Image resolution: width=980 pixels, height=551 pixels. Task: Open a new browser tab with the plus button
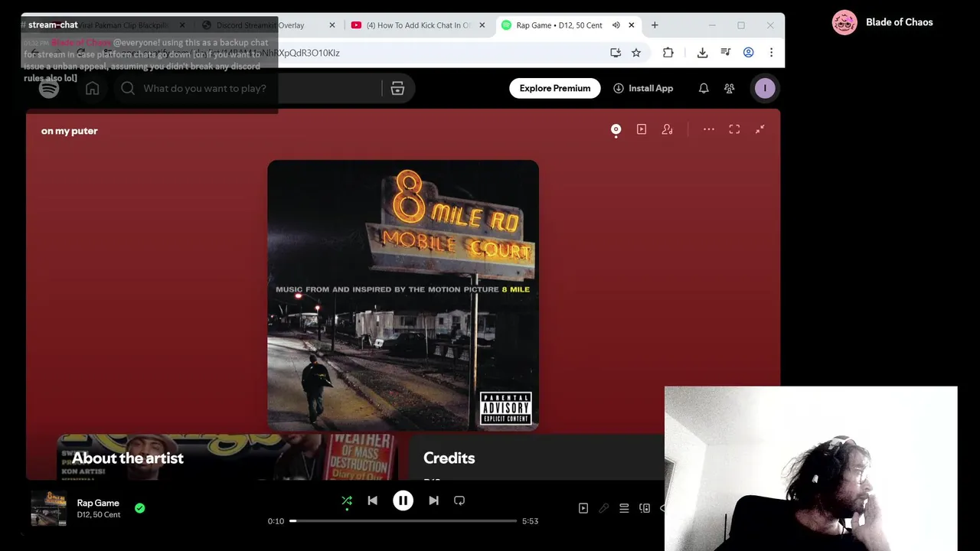pos(655,25)
